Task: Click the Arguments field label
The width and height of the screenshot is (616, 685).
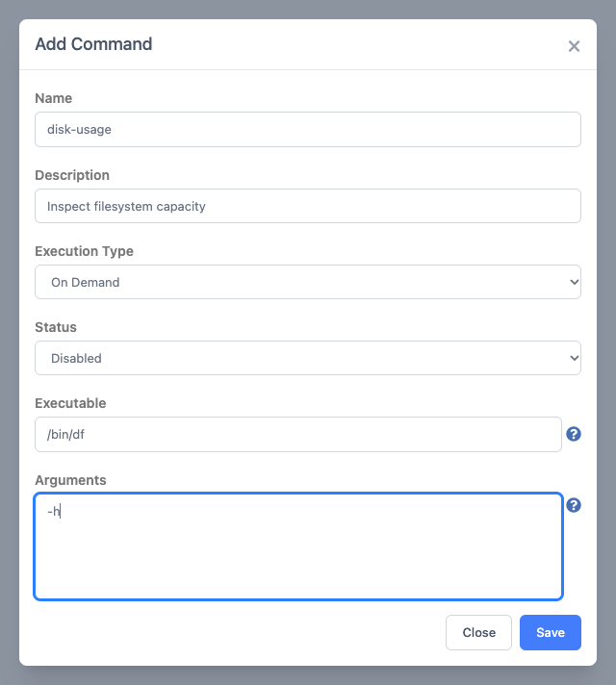Action: [70, 480]
